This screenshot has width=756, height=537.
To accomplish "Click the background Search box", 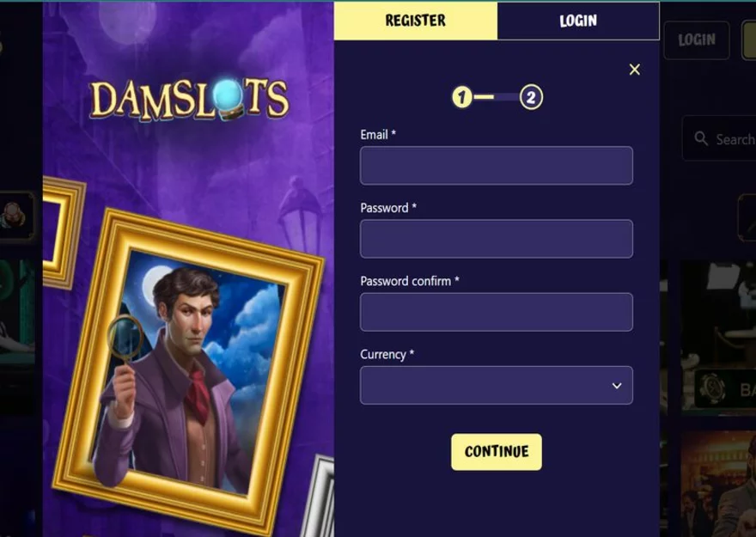I will (719, 139).
